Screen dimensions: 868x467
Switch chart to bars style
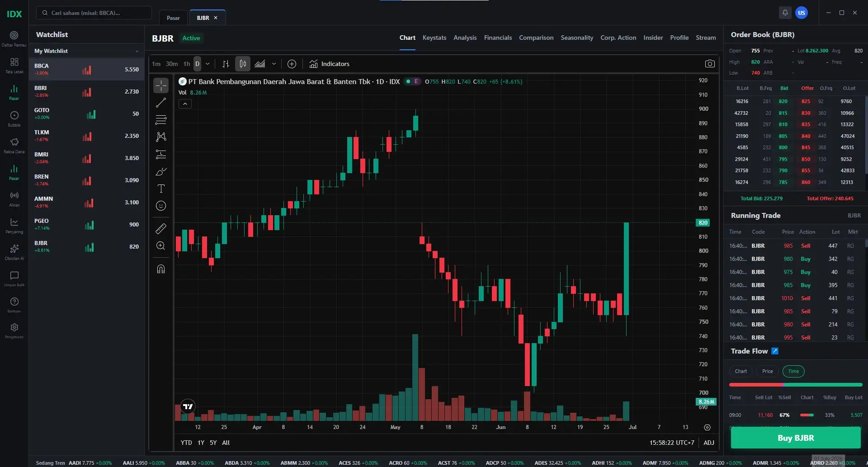point(226,64)
